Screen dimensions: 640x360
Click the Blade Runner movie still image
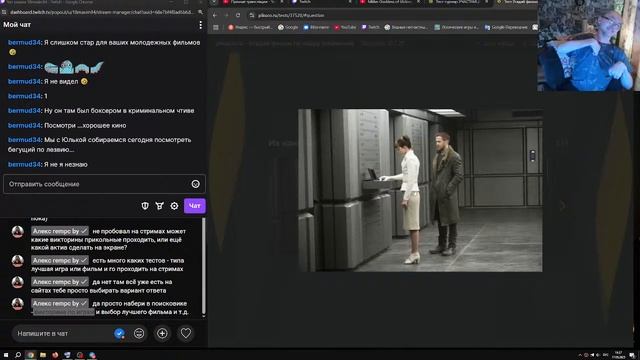(420, 190)
